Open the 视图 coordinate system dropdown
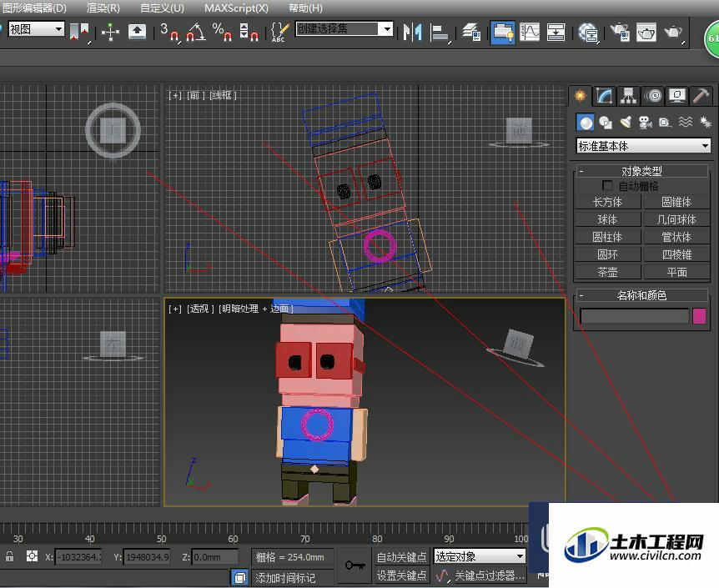719x588 pixels. 36,29
